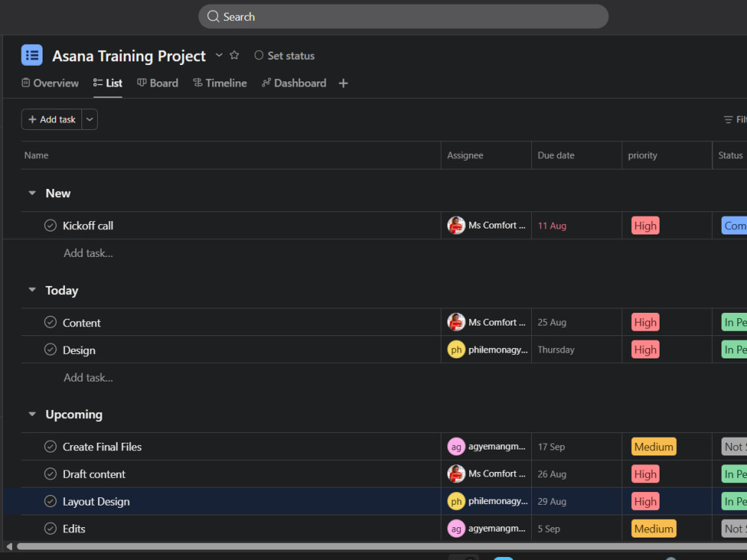Mark Layout Design complete

[x=50, y=502]
